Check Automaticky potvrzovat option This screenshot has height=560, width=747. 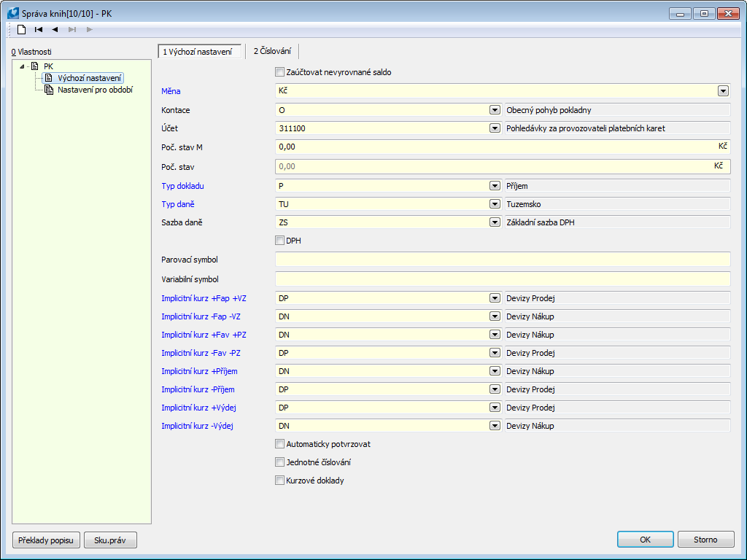tap(279, 443)
